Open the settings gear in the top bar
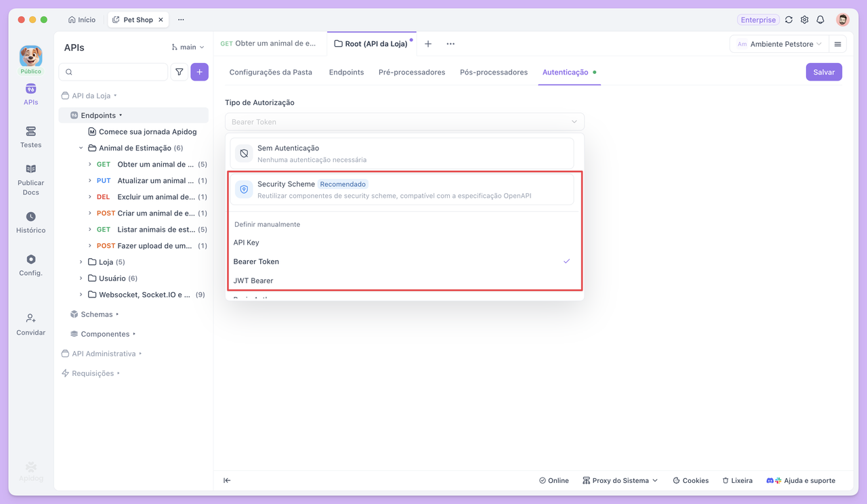This screenshot has width=867, height=504. coord(805,20)
